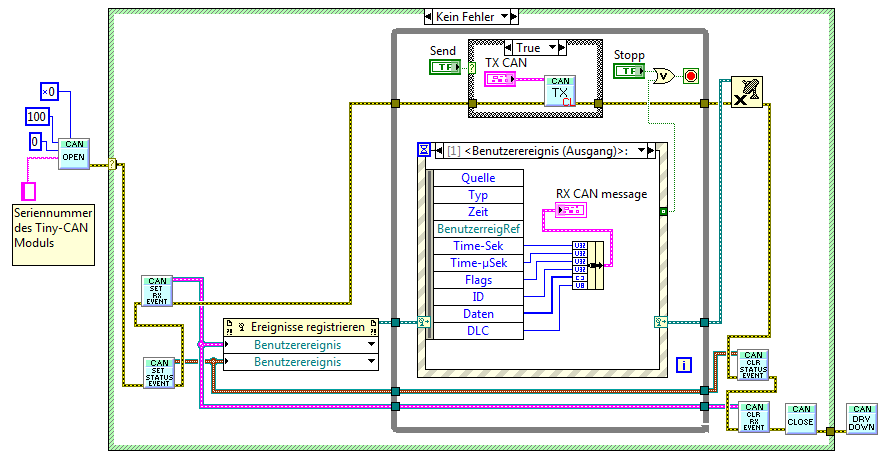Click the RX CAN message indicator terminal

tap(570, 211)
